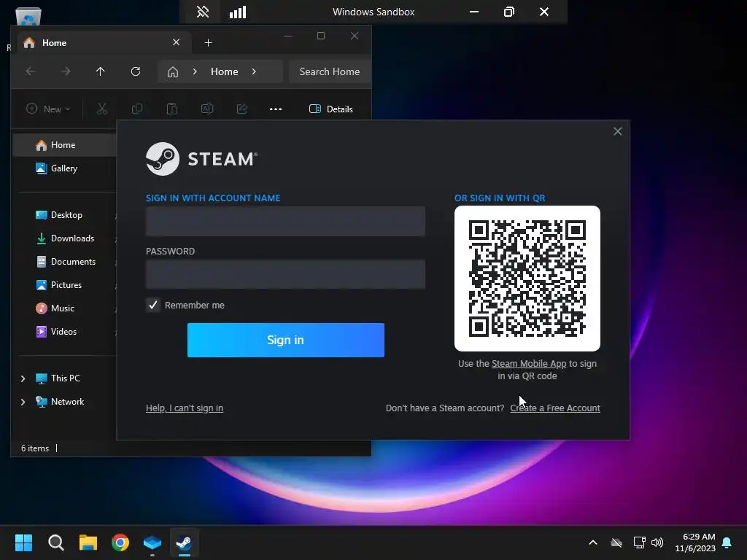Open File Explorer from the taskbar
This screenshot has height=560, width=747.
pos(88,542)
